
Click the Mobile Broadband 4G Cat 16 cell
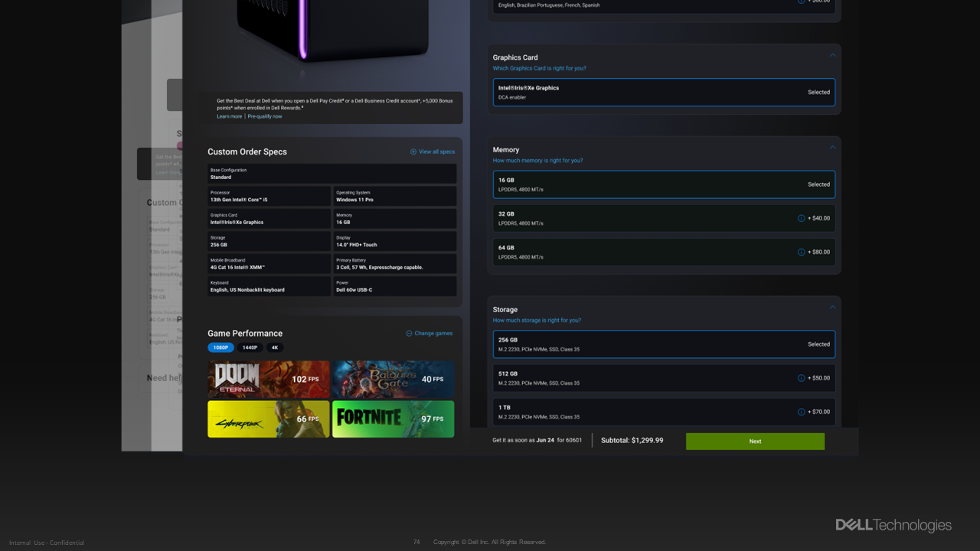(269, 263)
